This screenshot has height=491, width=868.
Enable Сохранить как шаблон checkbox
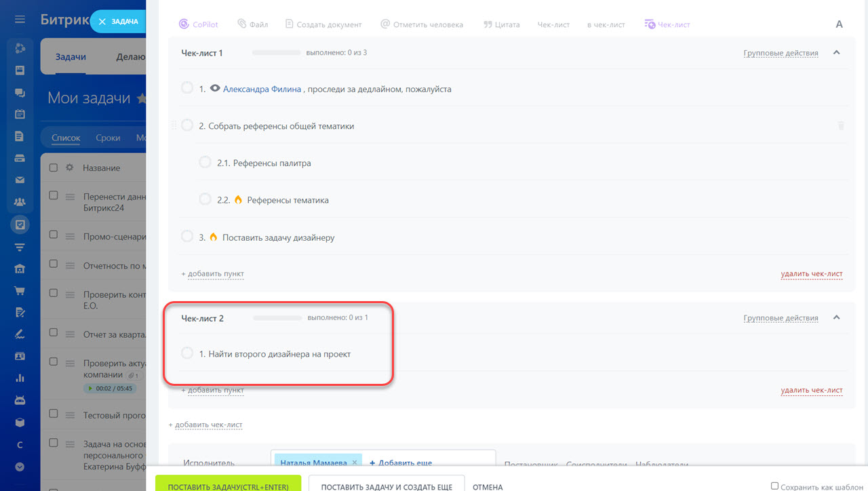click(x=775, y=486)
